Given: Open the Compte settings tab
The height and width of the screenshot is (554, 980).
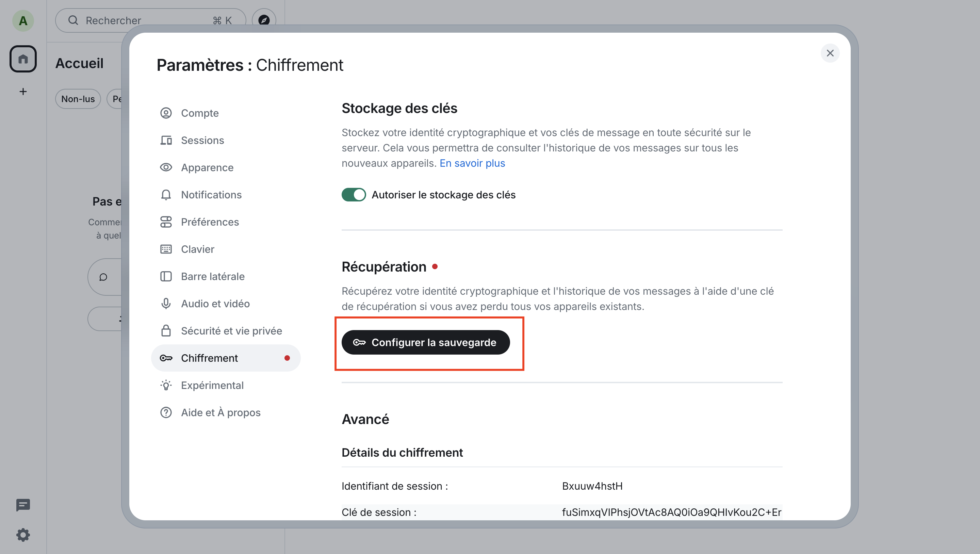Looking at the screenshot, I should point(200,113).
